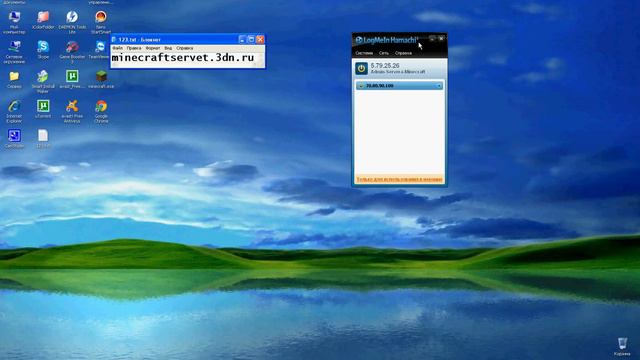Viewport: 640px width, 360px height.
Task: Click the LogMeIn Hamachi title bar logo
Action: click(387, 40)
